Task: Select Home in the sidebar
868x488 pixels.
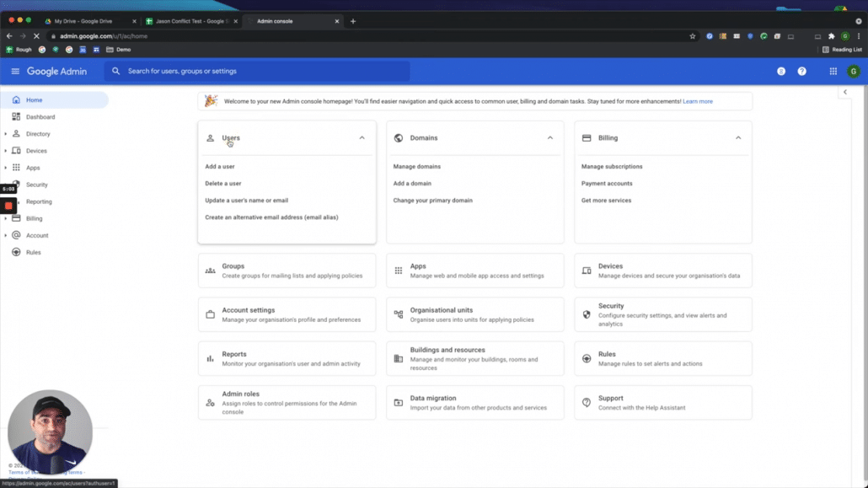Action: pos(54,100)
